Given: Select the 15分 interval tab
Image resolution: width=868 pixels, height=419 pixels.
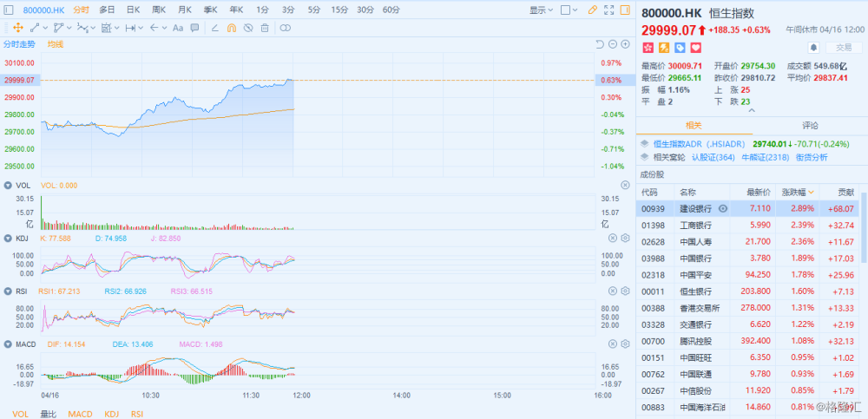Looking at the screenshot, I should coord(339,10).
